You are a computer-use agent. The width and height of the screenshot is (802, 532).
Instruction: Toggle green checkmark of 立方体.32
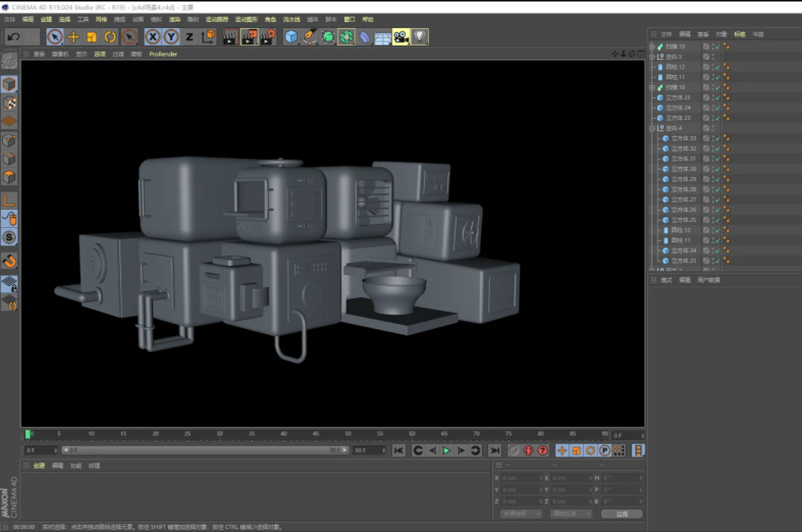point(718,149)
